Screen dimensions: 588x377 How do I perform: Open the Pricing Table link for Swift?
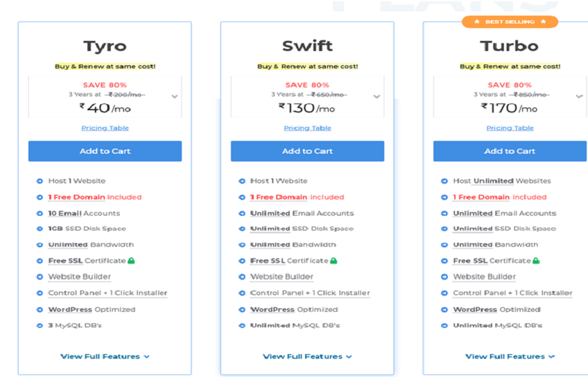pos(308,128)
